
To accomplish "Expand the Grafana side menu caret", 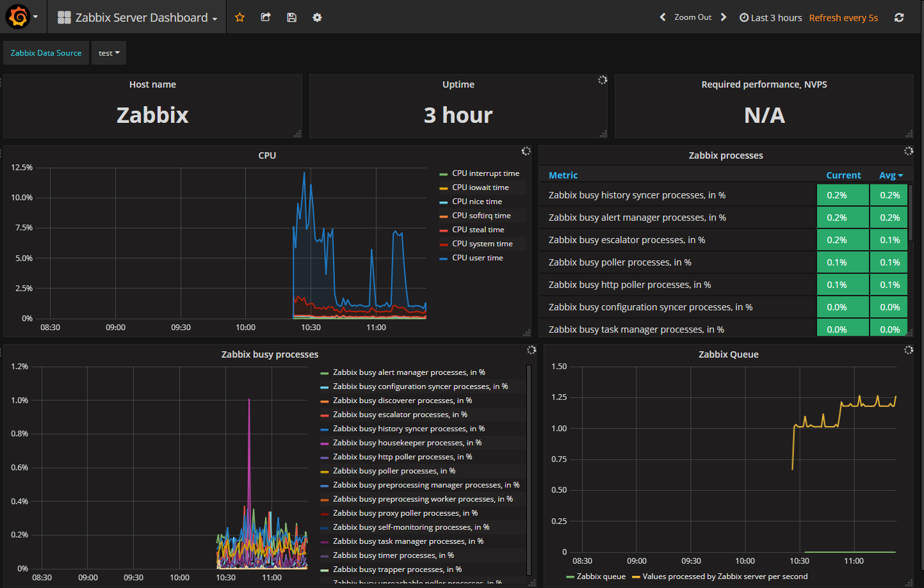I will point(35,17).
